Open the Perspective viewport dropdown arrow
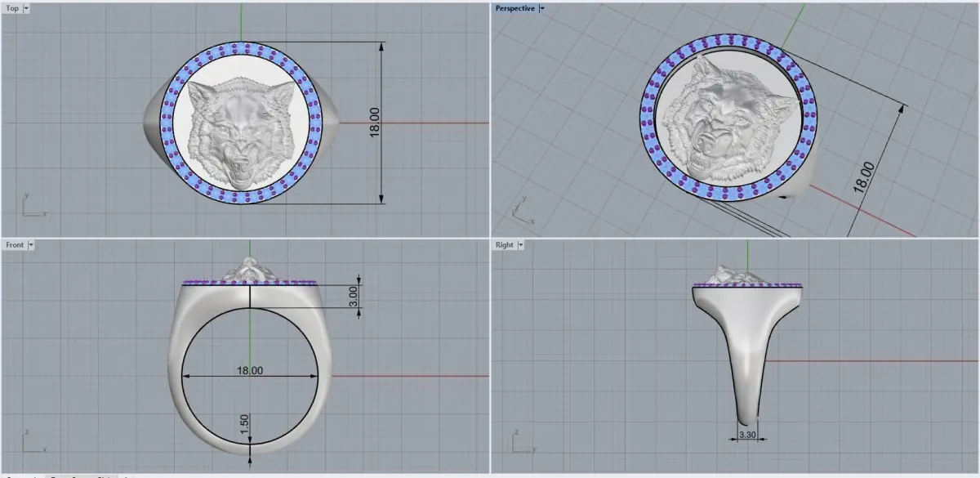The image size is (980, 478). click(x=542, y=8)
